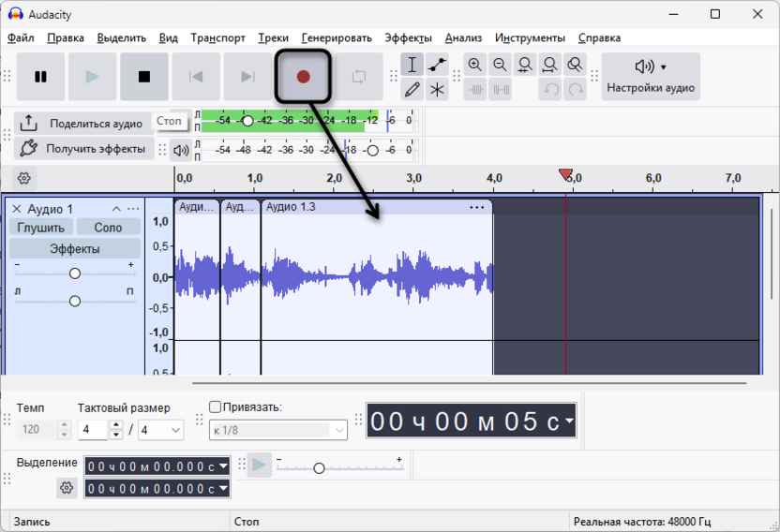Open selection end time format dropdown
The height and width of the screenshot is (532, 780).
224,488
